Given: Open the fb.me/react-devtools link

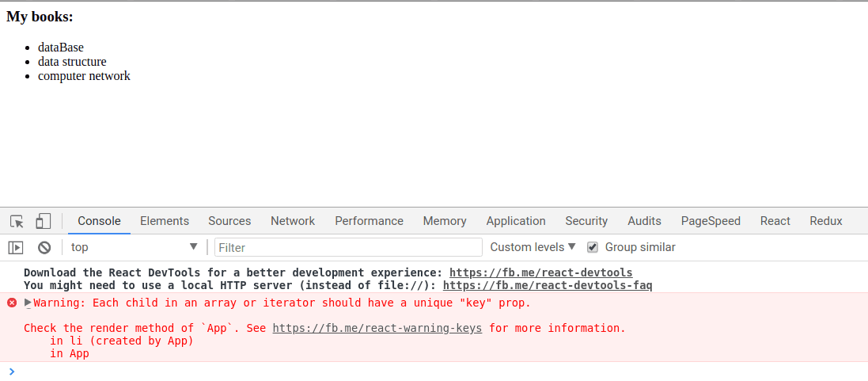Looking at the screenshot, I should 540,272.
